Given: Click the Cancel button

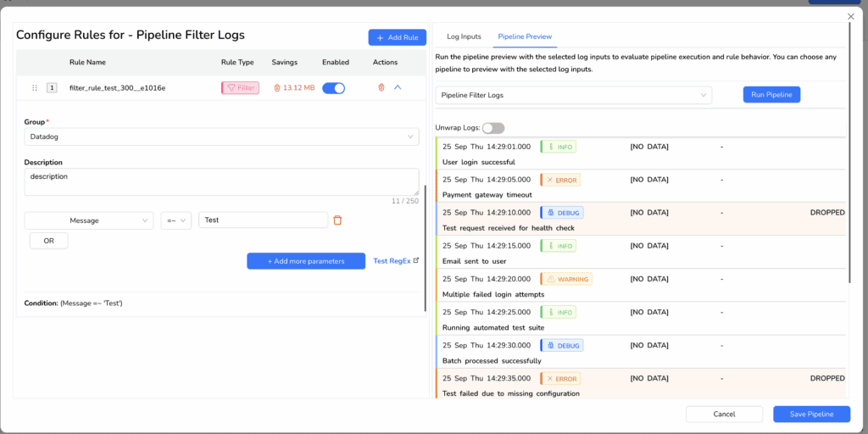Looking at the screenshot, I should point(724,414).
